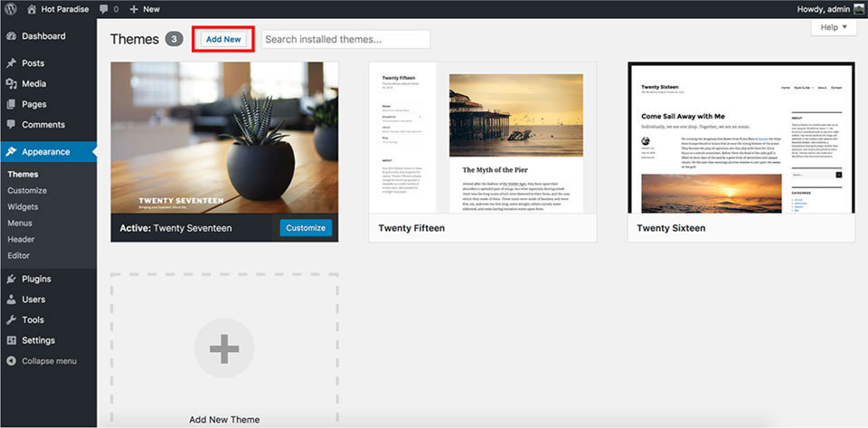Click the WordPress logo icon
868x428 pixels.
[10, 9]
